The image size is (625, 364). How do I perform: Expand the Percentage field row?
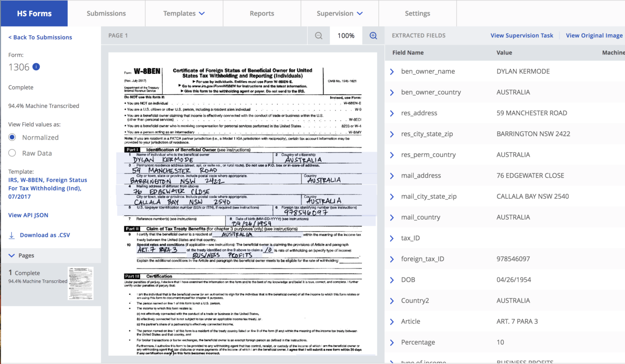[x=392, y=342]
